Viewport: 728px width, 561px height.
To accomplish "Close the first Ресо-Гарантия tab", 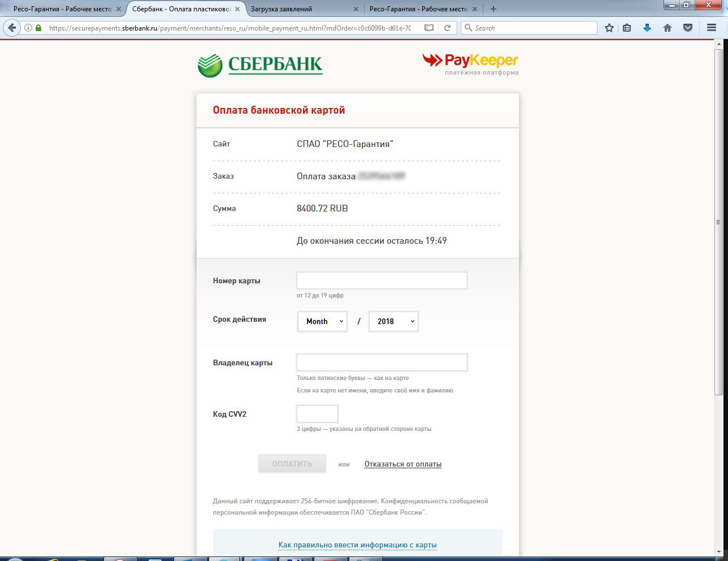I will pos(119,9).
